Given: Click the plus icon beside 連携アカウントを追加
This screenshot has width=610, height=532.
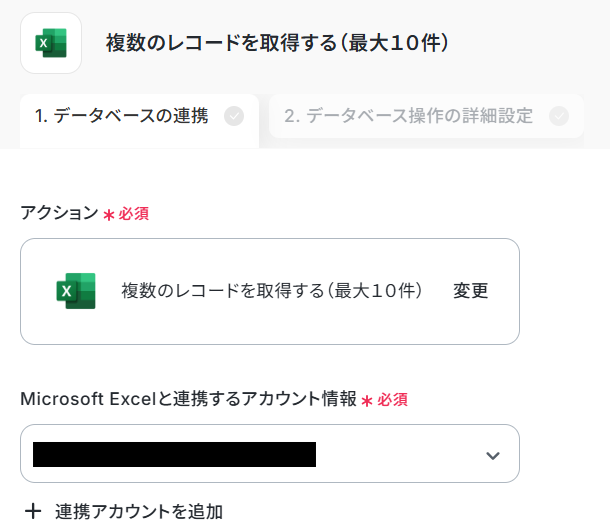Looking at the screenshot, I should (33, 511).
